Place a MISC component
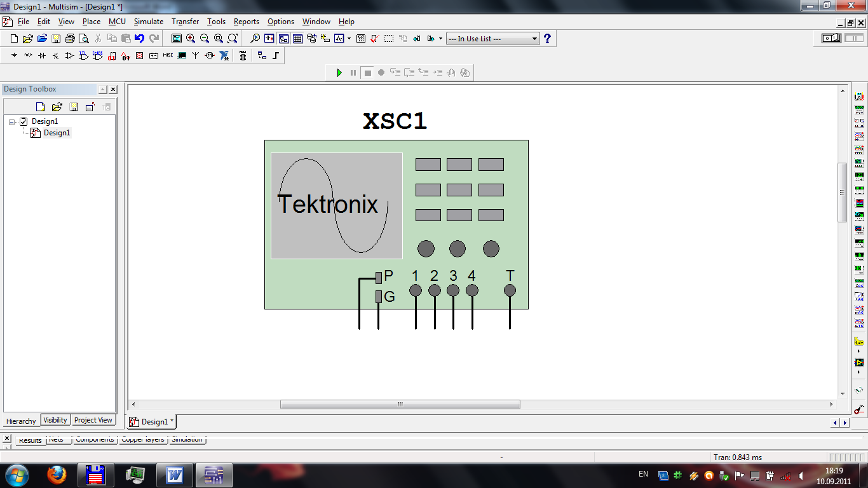868x488 pixels. pos(168,55)
